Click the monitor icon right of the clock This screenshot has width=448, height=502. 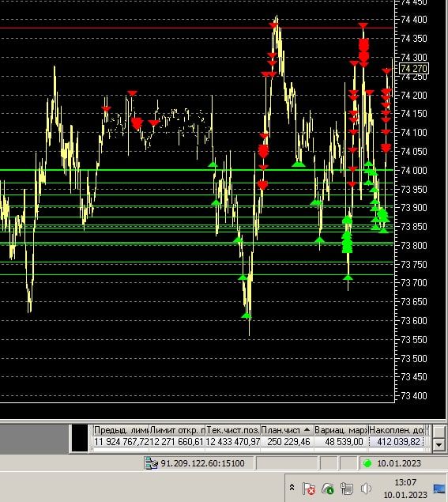pyautogui.click(x=439, y=489)
